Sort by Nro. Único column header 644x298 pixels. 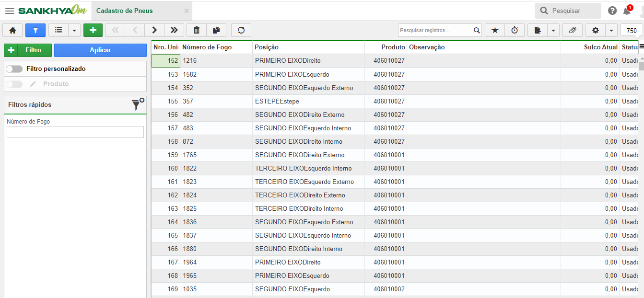[x=166, y=47]
